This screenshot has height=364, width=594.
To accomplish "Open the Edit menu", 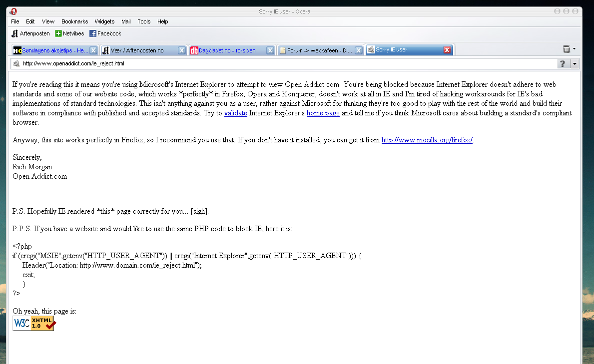I will tap(30, 21).
